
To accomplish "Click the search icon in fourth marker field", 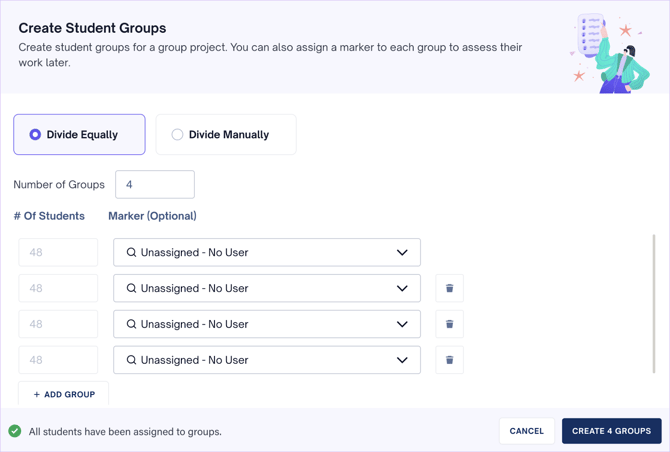I will (x=131, y=360).
